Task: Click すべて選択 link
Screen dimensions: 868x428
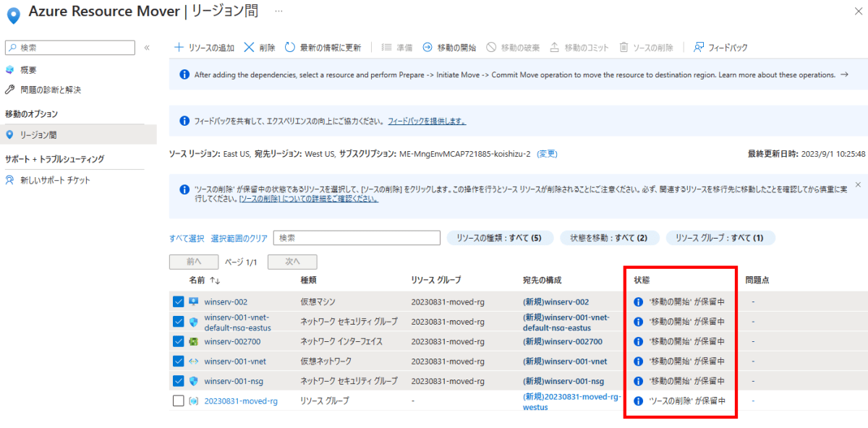Action: click(187, 238)
